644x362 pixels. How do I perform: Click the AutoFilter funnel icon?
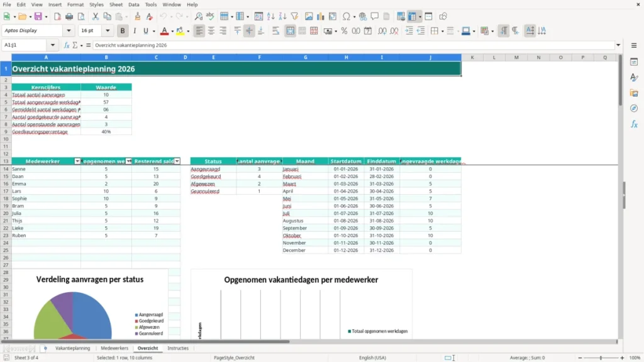tap(294, 16)
